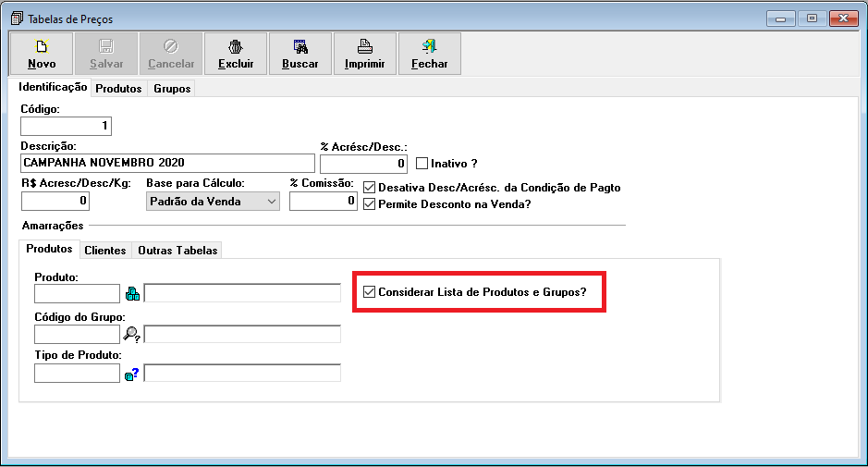
Task: Select the Identificação tab
Action: point(53,87)
